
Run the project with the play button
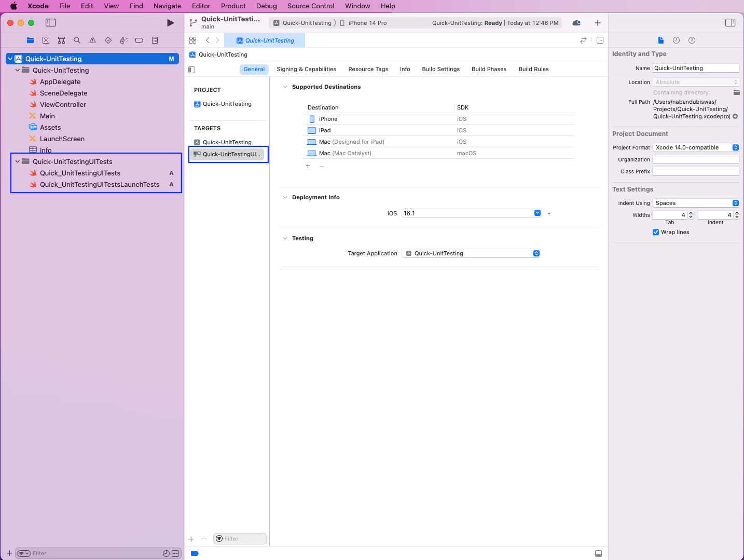(170, 23)
